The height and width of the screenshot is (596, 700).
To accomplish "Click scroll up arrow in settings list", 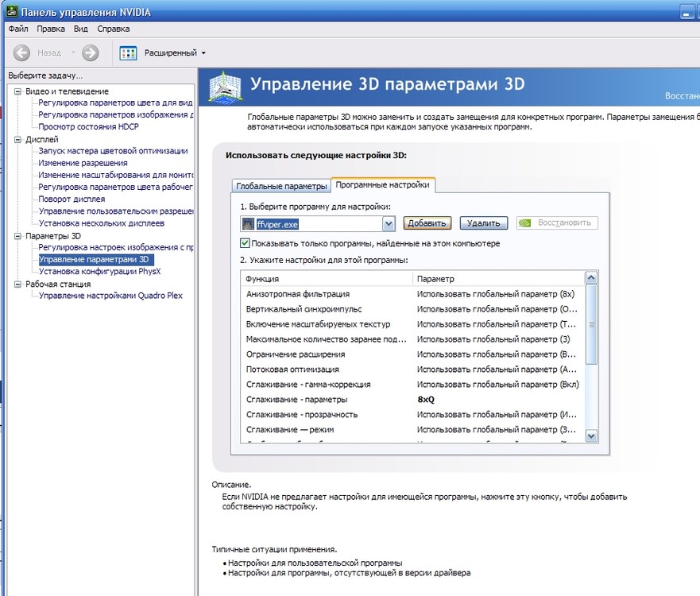I will 591,278.
